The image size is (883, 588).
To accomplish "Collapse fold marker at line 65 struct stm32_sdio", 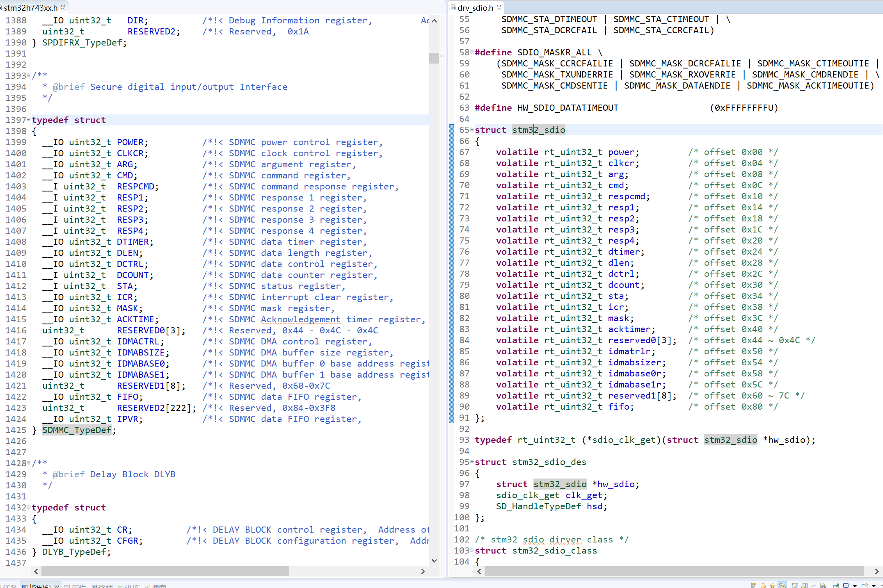I will (472, 130).
